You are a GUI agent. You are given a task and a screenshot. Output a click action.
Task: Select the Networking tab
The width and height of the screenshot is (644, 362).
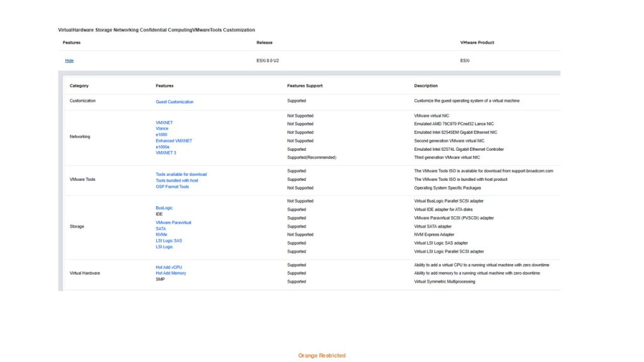(126, 30)
